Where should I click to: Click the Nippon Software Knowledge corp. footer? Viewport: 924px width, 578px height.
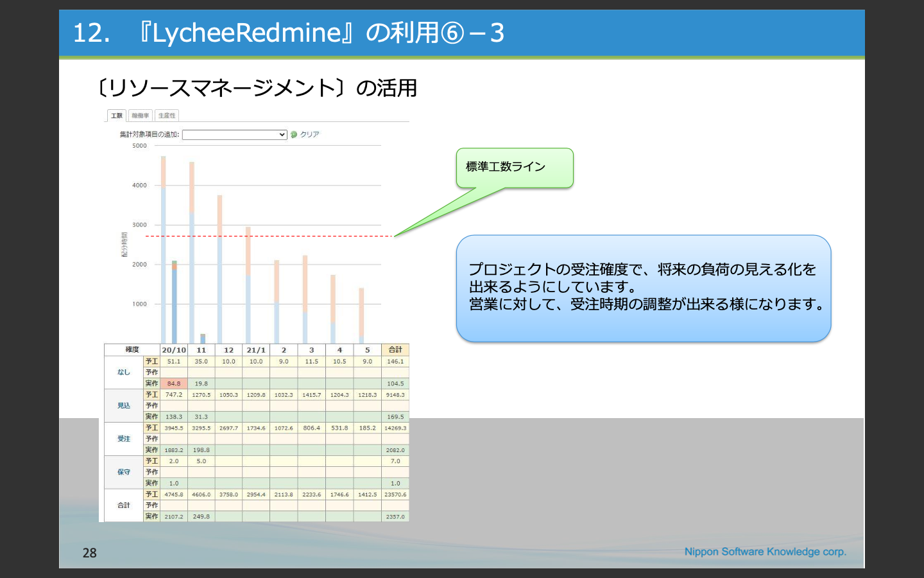[x=766, y=552]
